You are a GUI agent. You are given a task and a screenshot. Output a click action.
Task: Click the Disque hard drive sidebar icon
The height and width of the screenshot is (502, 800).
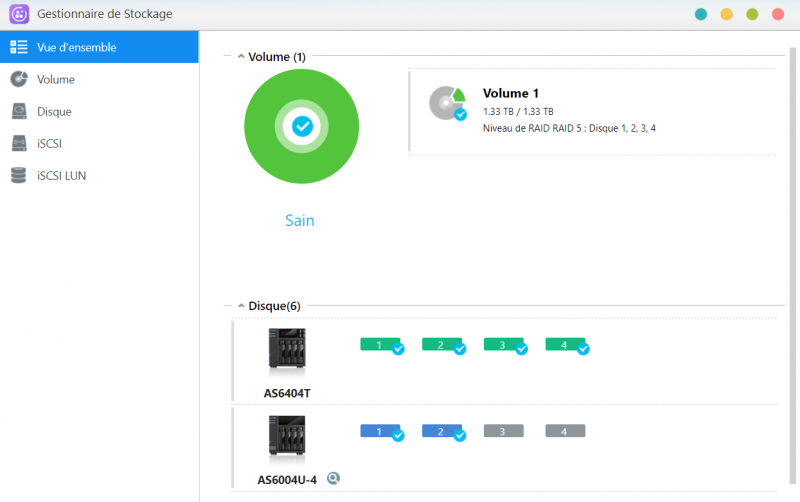click(x=19, y=111)
